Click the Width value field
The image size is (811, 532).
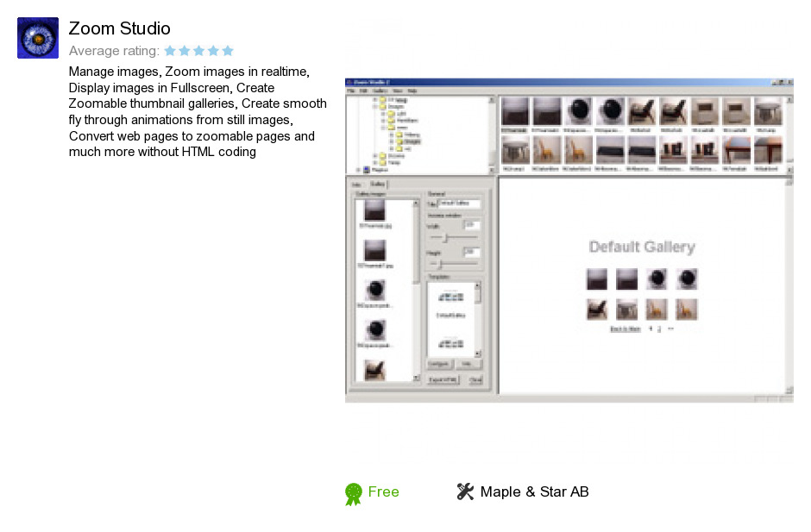[x=471, y=225]
